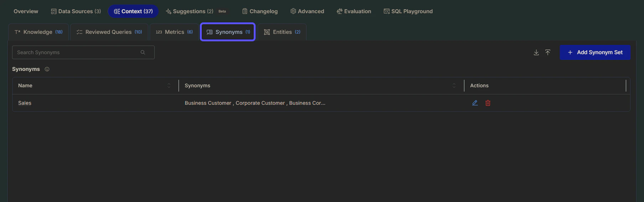The height and width of the screenshot is (202, 644).
Task: Click the Business Customer synonyms cell
Action: coord(255,103)
